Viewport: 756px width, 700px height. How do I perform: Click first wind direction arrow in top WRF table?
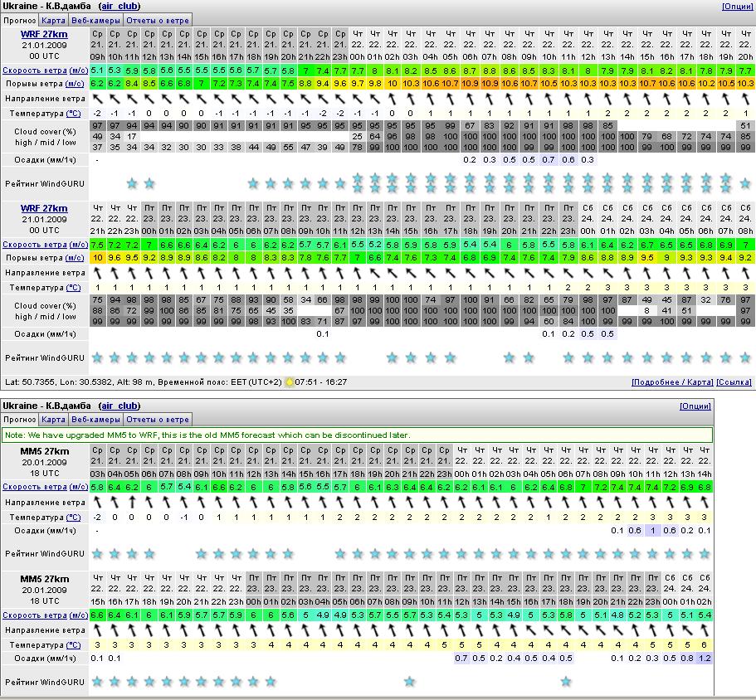pyautogui.click(x=97, y=98)
